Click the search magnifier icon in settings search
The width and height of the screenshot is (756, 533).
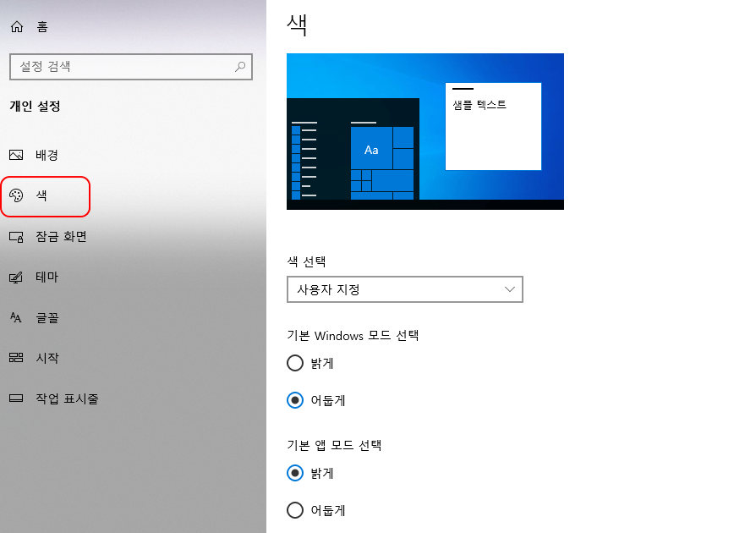click(x=240, y=67)
